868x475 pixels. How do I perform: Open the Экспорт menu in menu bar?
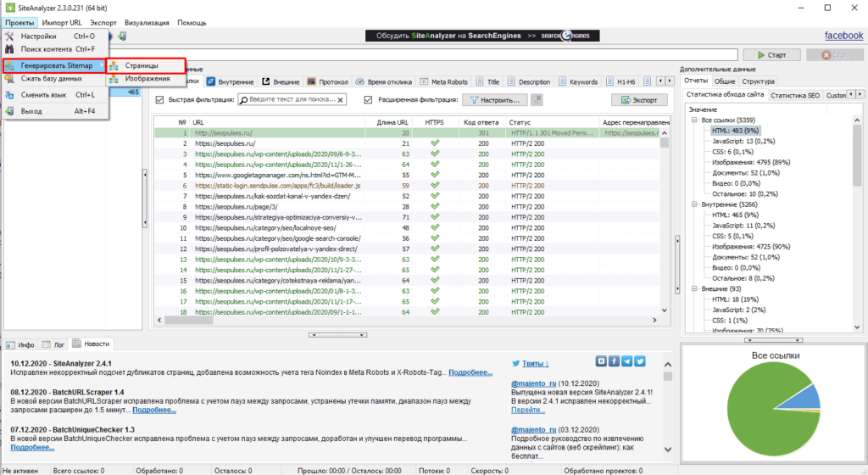(103, 23)
